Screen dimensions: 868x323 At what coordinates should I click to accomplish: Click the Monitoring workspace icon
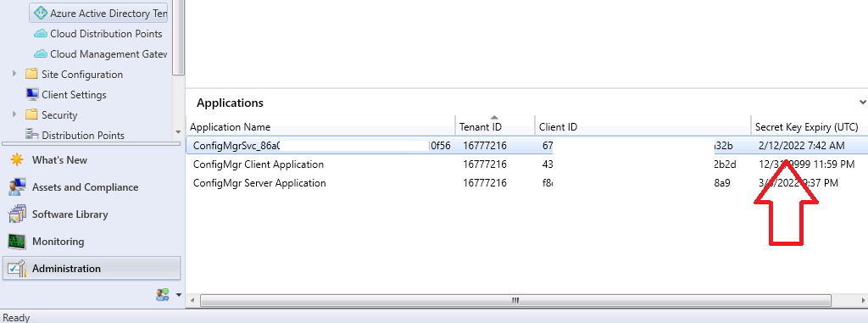17,242
